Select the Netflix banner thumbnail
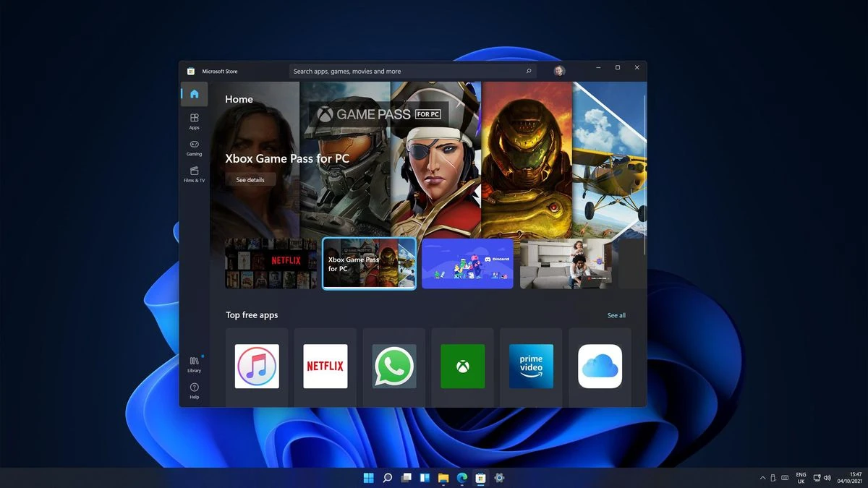This screenshot has height=488, width=868. [x=270, y=264]
